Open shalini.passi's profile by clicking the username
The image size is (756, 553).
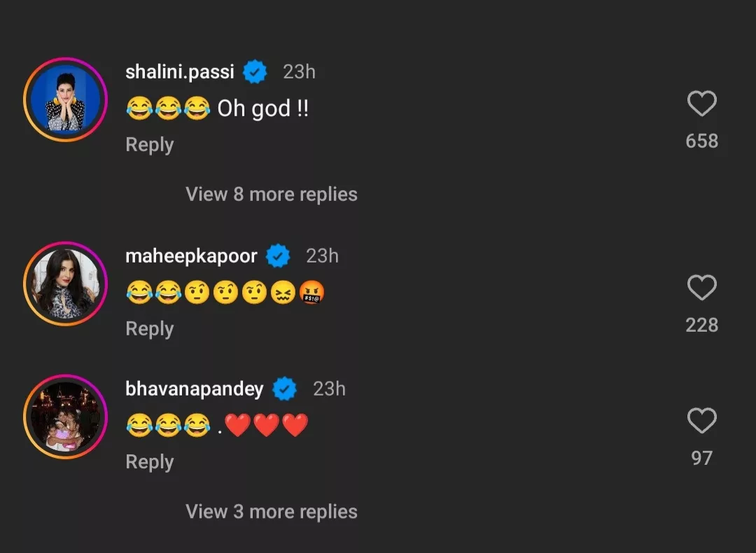(178, 71)
